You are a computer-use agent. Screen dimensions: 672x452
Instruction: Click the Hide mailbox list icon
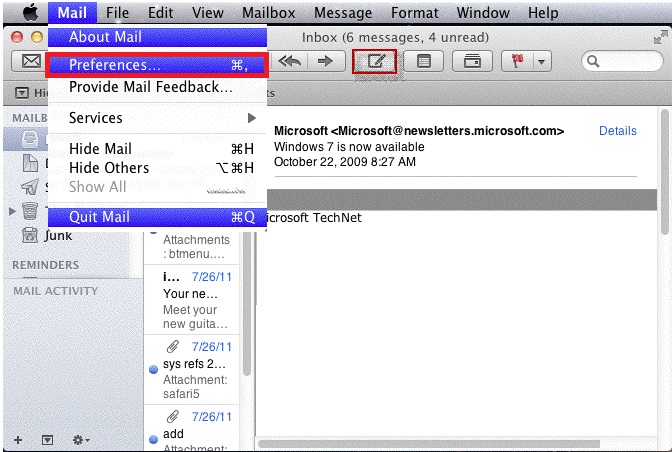tap(22, 93)
